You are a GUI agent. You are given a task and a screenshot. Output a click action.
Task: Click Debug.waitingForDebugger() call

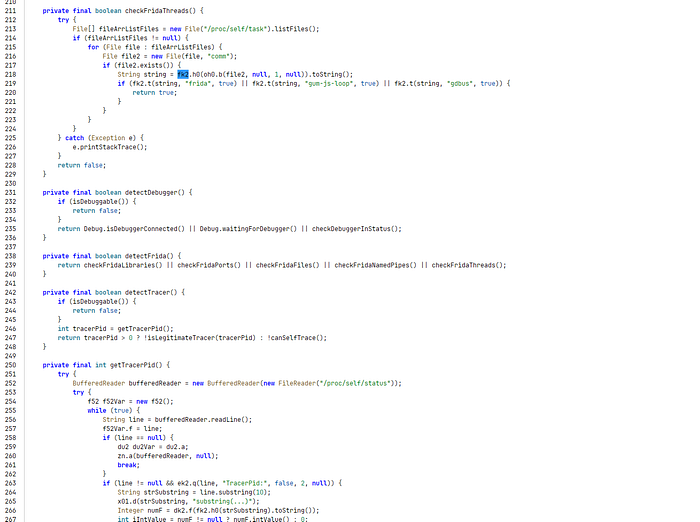point(248,229)
